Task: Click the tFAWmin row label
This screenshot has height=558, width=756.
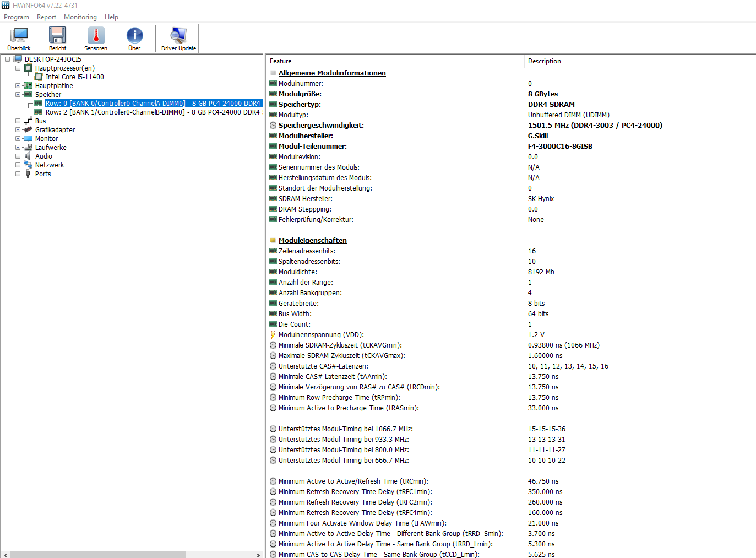Action: [362, 523]
